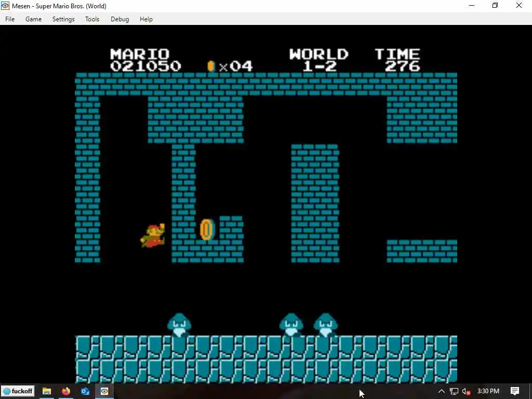Open the Help menu
Image resolution: width=532 pixels, height=399 pixels.
(146, 19)
